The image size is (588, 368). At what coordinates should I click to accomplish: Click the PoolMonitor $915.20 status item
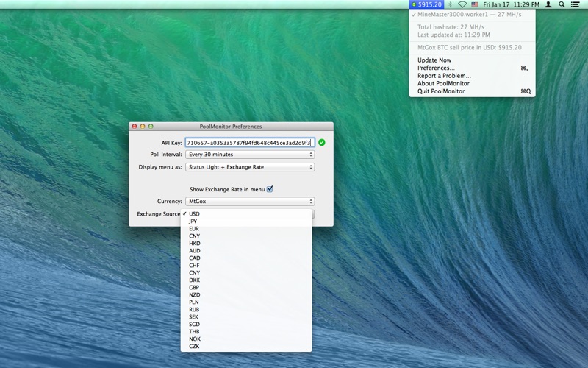tap(427, 4)
